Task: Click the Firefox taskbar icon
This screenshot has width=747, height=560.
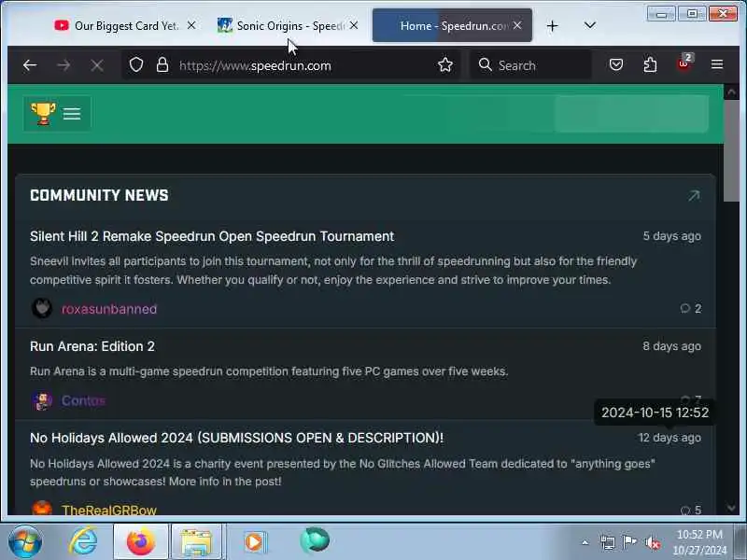Action: point(141,542)
